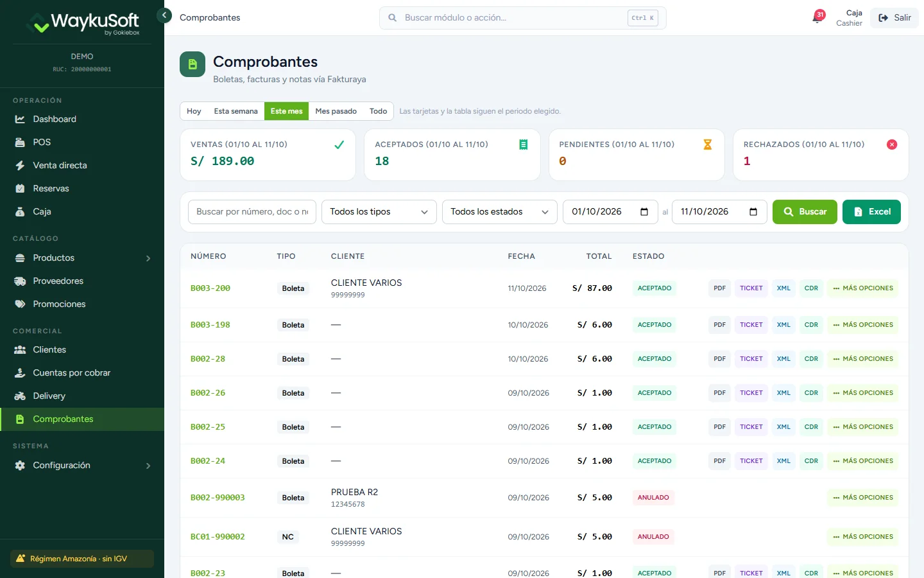Download PDF for receipt B003-198

(719, 325)
